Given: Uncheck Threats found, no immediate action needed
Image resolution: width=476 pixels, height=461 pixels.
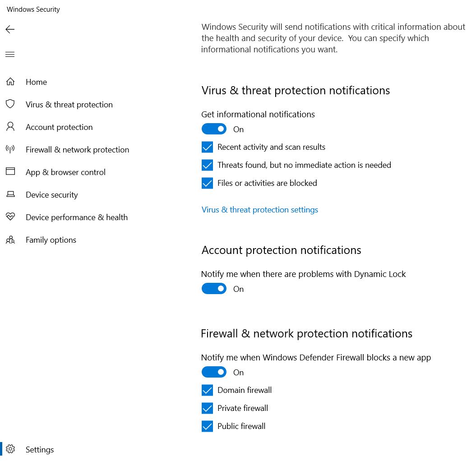Looking at the screenshot, I should (207, 165).
